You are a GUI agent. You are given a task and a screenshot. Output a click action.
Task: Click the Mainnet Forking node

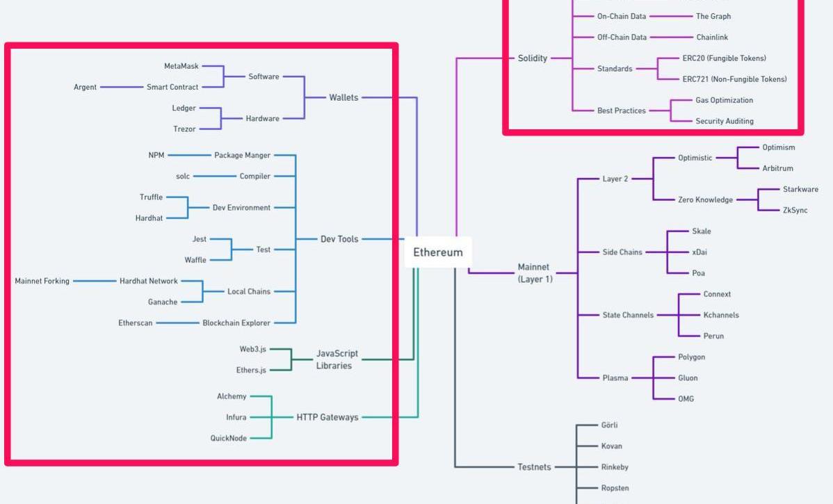pos(42,281)
